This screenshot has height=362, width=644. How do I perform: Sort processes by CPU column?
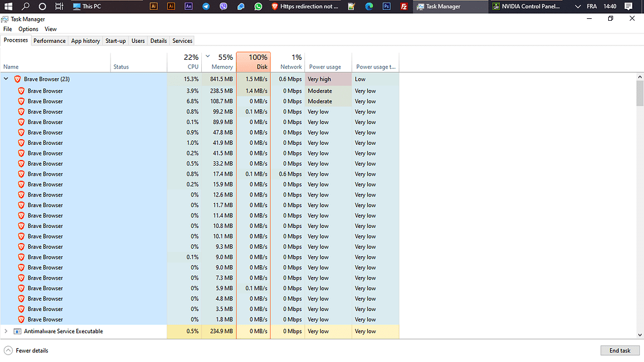(184, 62)
